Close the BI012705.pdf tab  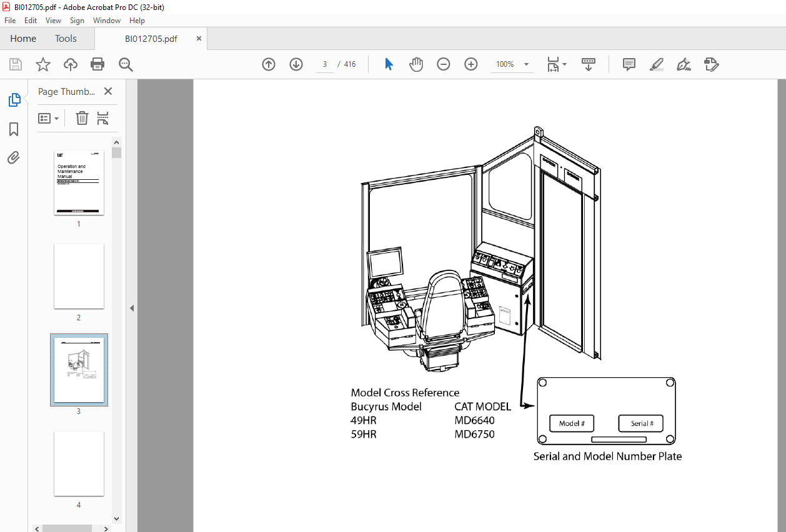(199, 39)
